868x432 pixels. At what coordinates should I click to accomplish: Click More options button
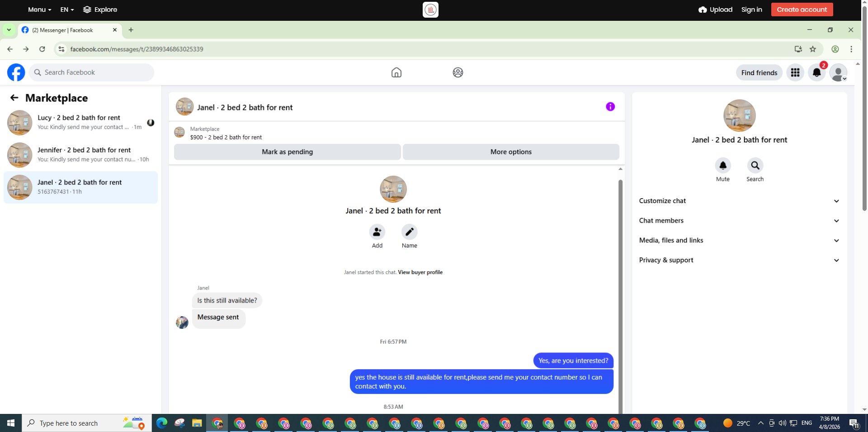click(x=511, y=152)
